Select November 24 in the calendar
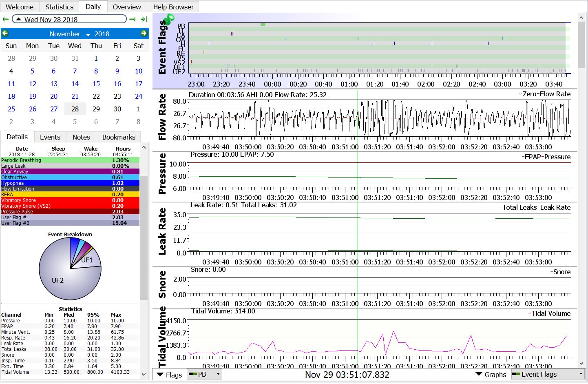The image size is (588, 384). coord(139,96)
